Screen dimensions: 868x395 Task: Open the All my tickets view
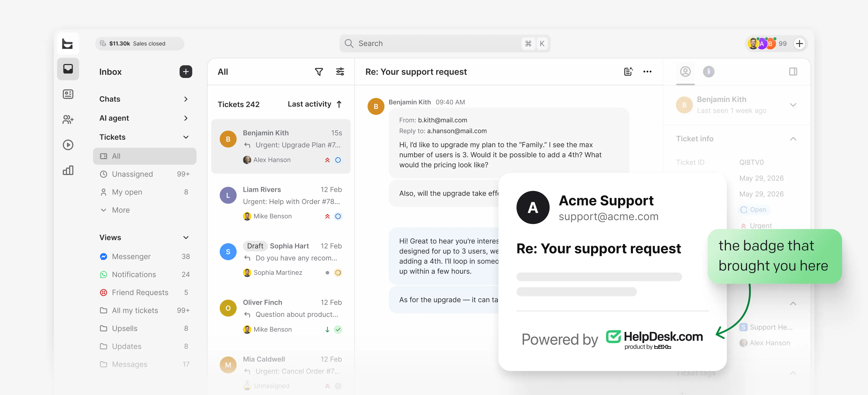[145, 310]
